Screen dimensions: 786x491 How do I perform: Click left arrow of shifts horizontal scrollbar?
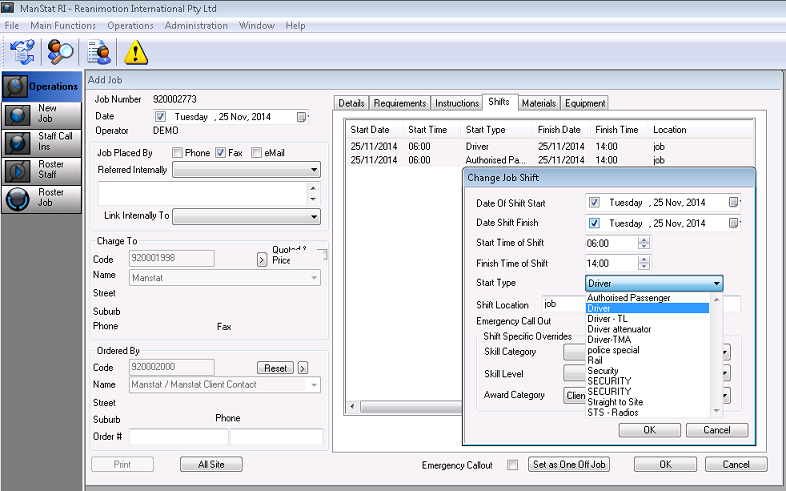coord(352,406)
